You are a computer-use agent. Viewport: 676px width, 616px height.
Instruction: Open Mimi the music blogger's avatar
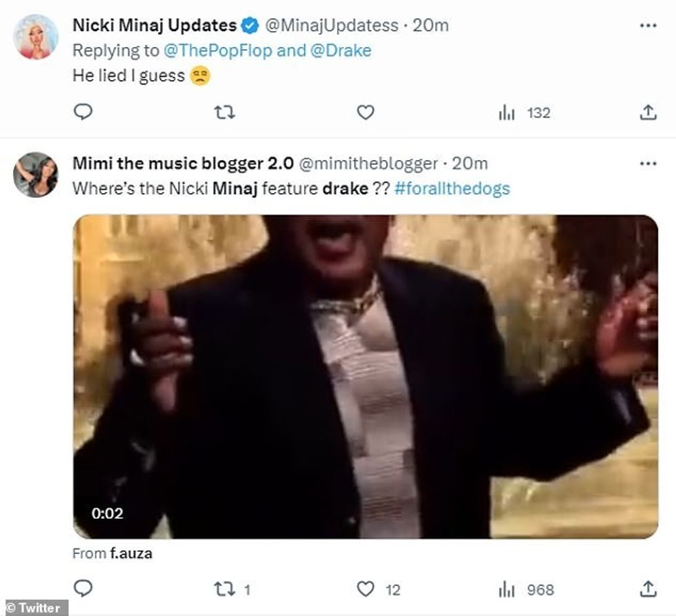(35, 175)
